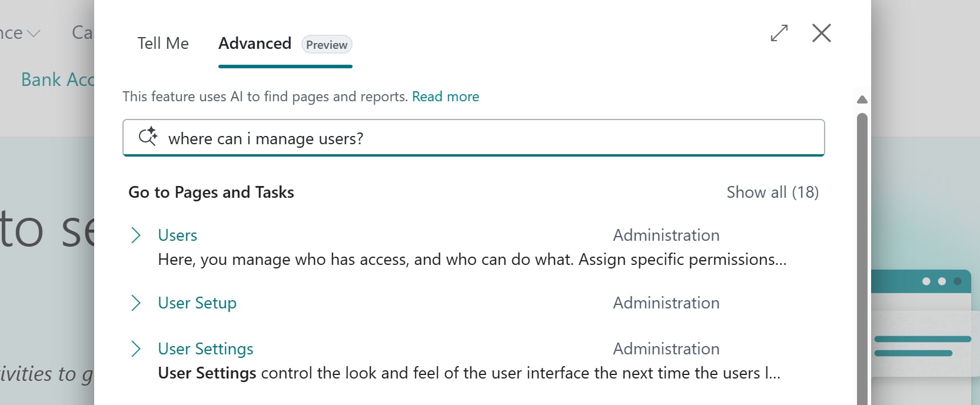Open the User Setup page link
Screen dimensions: 980x405
coord(197,303)
